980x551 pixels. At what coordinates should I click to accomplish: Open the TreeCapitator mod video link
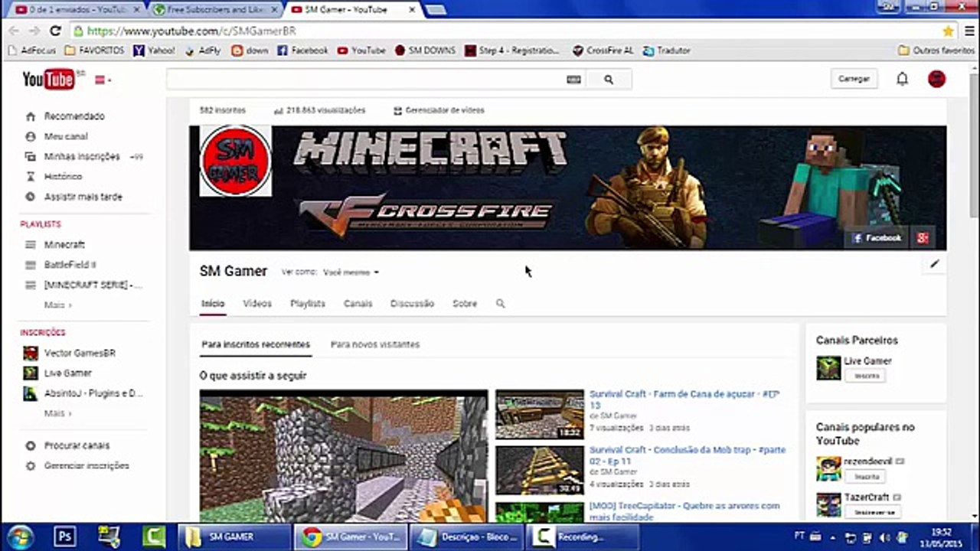tap(684, 511)
